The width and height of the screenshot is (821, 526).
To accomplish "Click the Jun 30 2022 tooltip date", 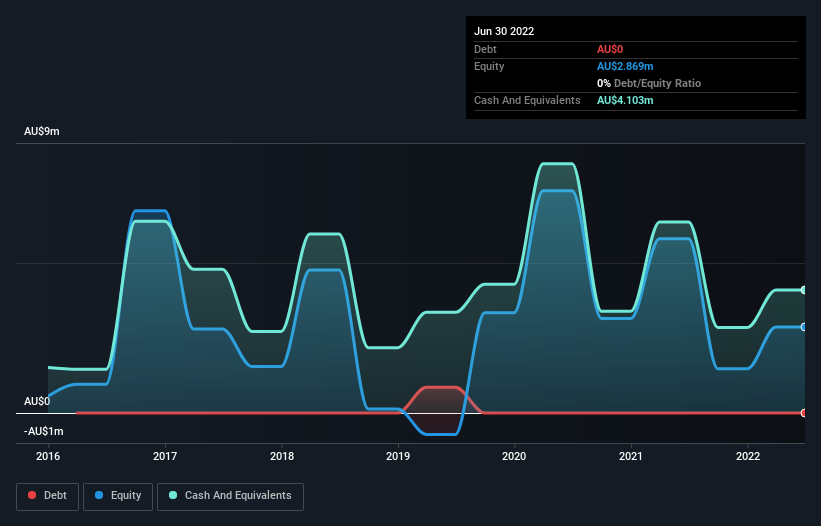I will click(504, 31).
